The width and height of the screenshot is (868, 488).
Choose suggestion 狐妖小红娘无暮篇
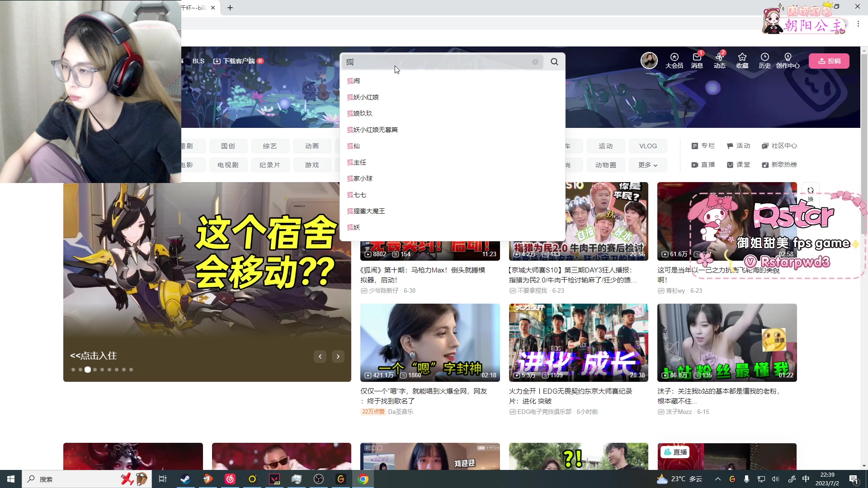tap(453, 130)
